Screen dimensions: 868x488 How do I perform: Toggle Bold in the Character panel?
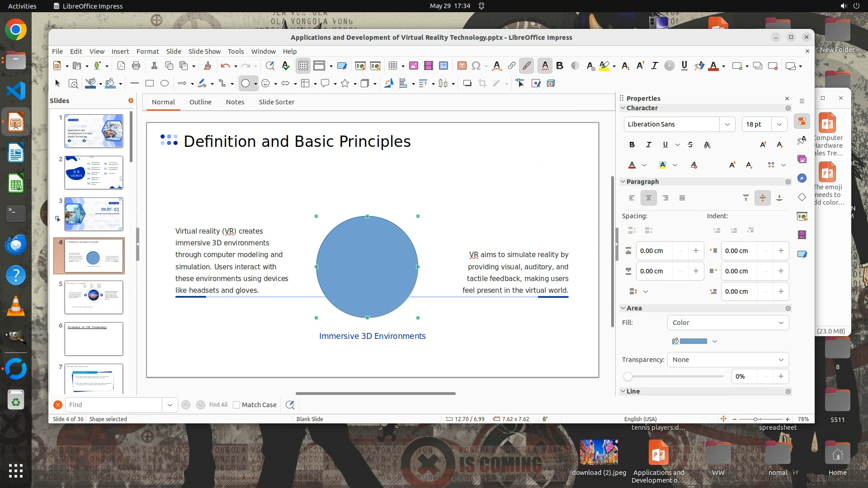pos(632,145)
